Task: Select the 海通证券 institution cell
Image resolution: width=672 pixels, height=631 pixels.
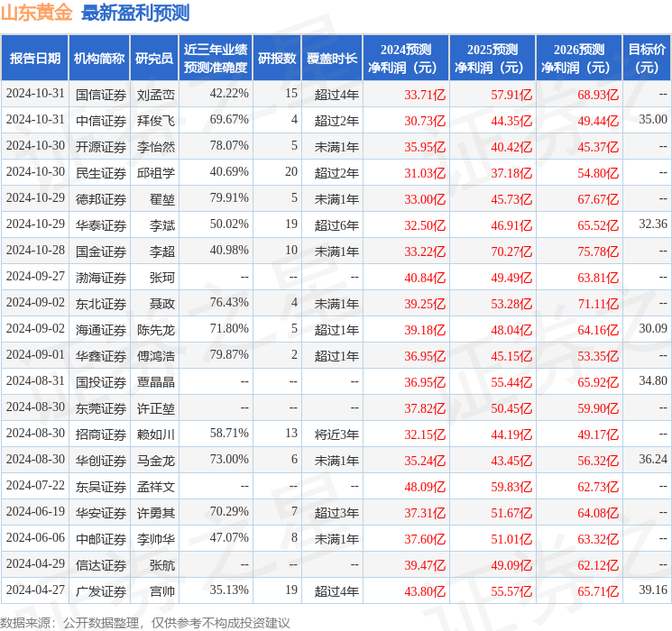Action: (101, 330)
